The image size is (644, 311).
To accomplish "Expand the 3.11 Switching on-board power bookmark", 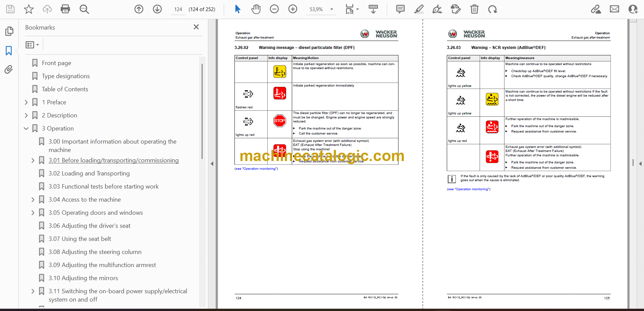I will click(33, 291).
